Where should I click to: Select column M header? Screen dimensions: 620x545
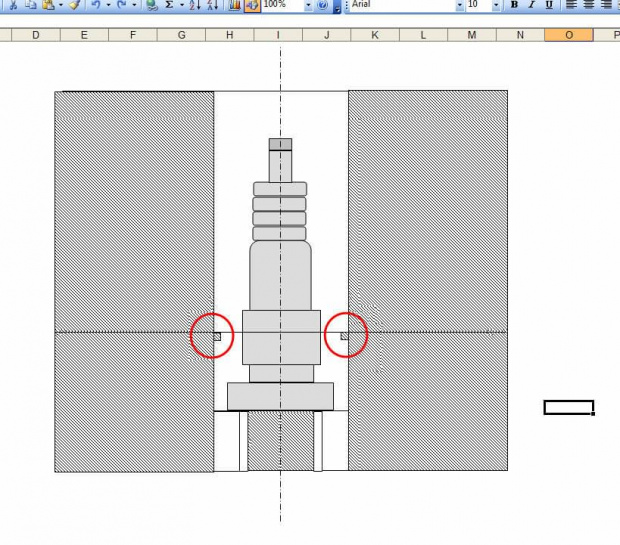pos(472,35)
